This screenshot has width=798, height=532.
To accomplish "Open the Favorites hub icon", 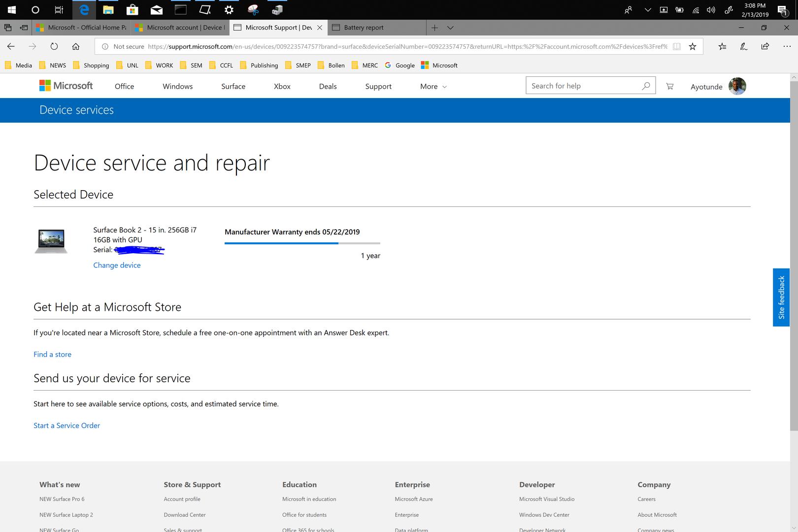I will [x=722, y=46].
